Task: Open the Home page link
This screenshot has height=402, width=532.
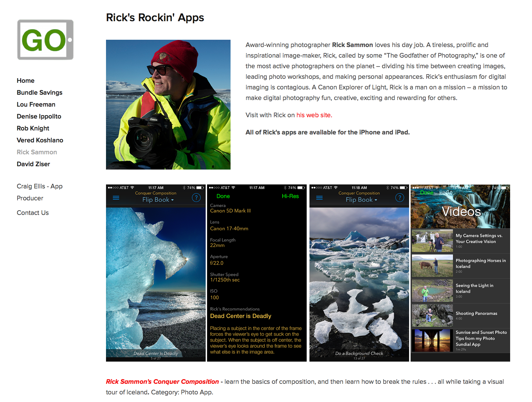Action: (x=26, y=80)
